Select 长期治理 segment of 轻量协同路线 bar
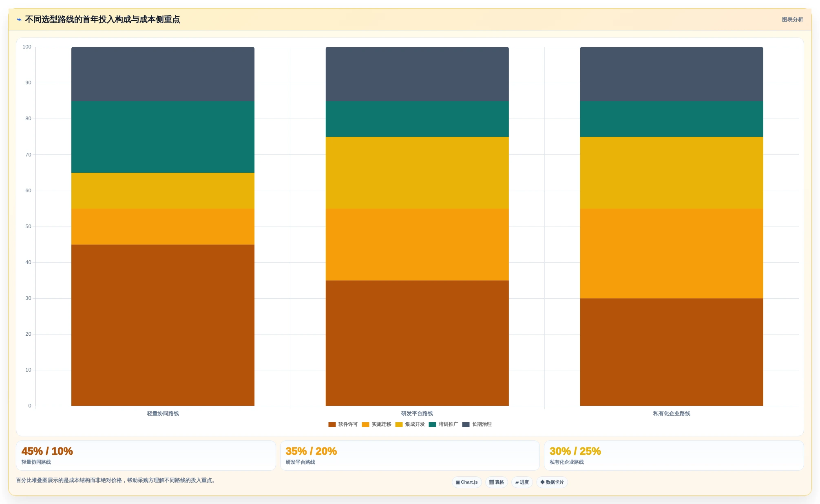This screenshot has width=820, height=504. pyautogui.click(x=163, y=74)
